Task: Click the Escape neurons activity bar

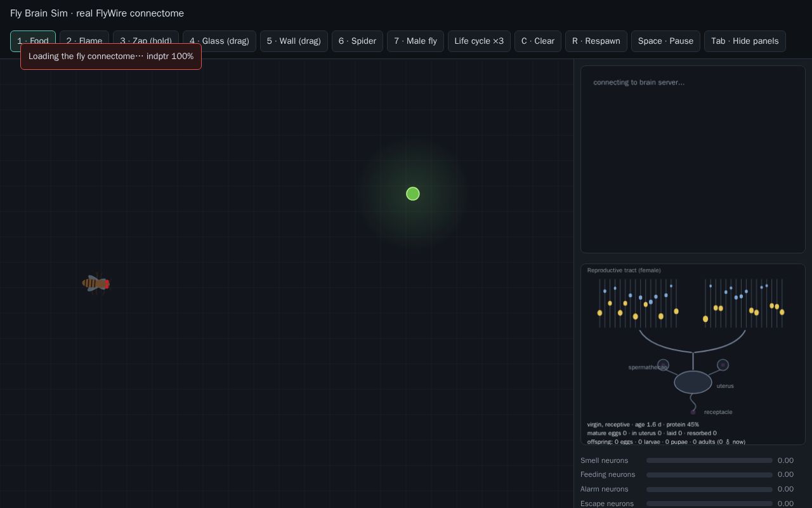Action: coord(709,504)
